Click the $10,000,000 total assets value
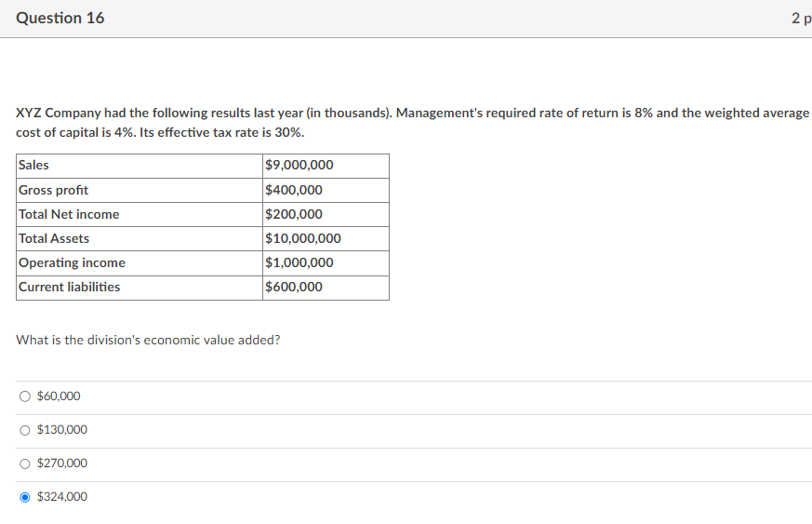Image resolution: width=812 pixels, height=524 pixels. [303, 238]
